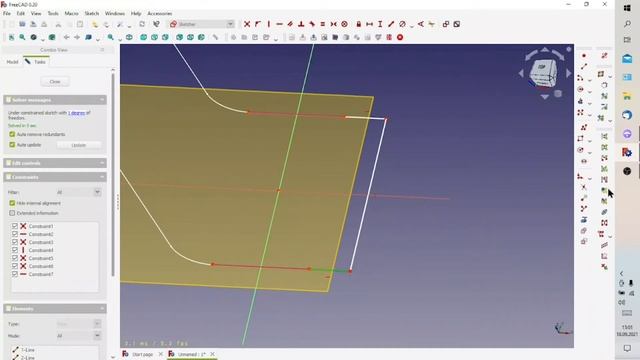Toggle Hide internal alignment checkbox
640x360 pixels.
12,203
